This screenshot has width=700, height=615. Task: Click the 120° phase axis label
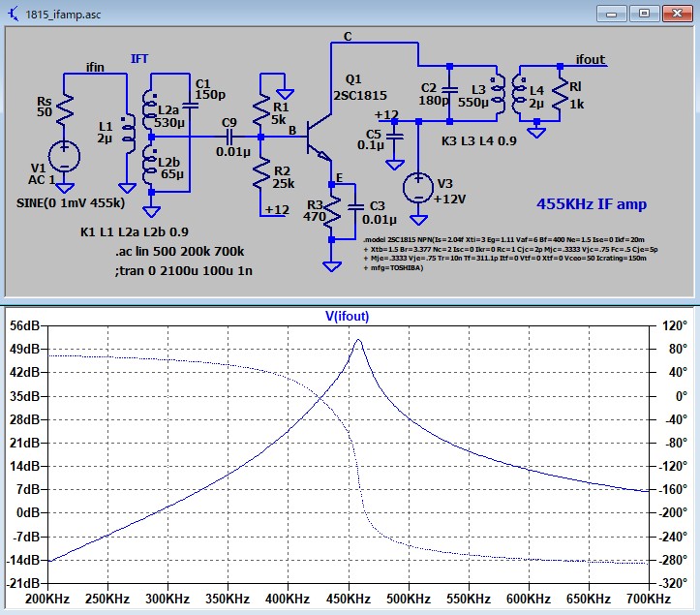[x=675, y=325]
